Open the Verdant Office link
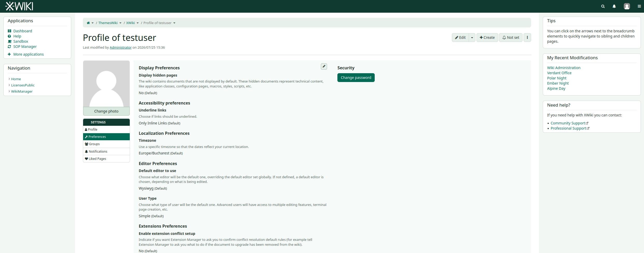Screen dimensions: 644x253 [559, 73]
